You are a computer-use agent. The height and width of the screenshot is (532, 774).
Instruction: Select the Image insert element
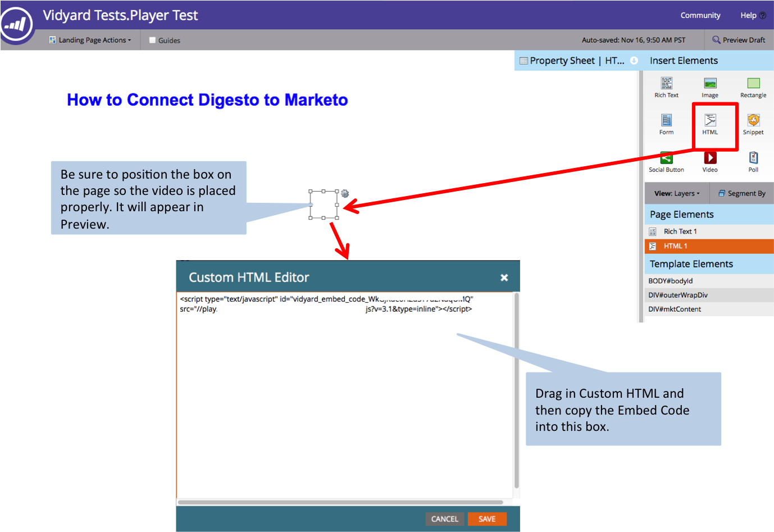(710, 88)
